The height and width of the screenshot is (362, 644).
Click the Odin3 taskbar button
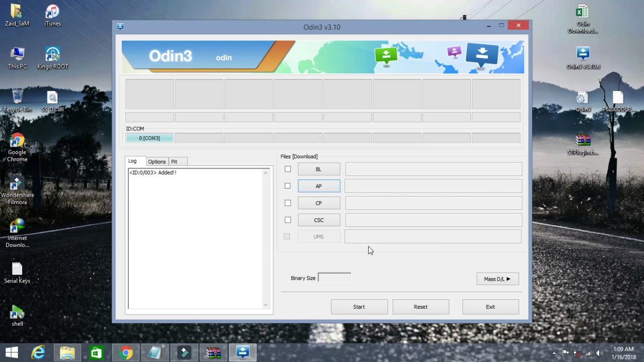point(243,353)
